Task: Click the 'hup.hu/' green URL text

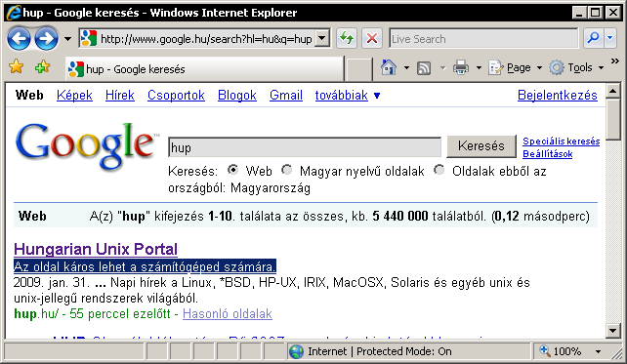Action: pos(36,313)
